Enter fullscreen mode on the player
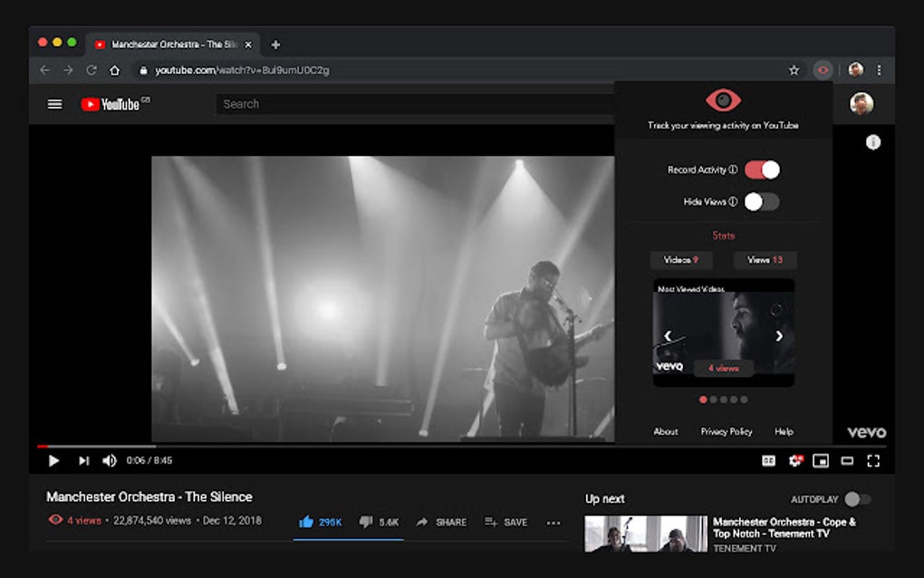The height and width of the screenshot is (578, 924). click(x=873, y=461)
